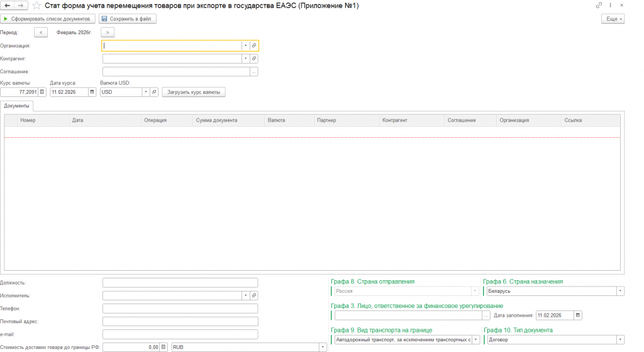The width and height of the screenshot is (644, 352).
Task: Focus the Телефон input field
Action: (180, 309)
